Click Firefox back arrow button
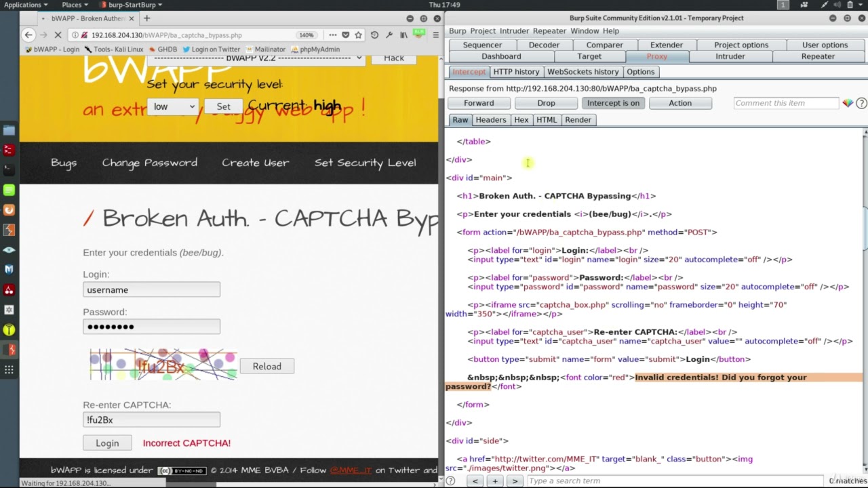868x488 pixels. (28, 35)
